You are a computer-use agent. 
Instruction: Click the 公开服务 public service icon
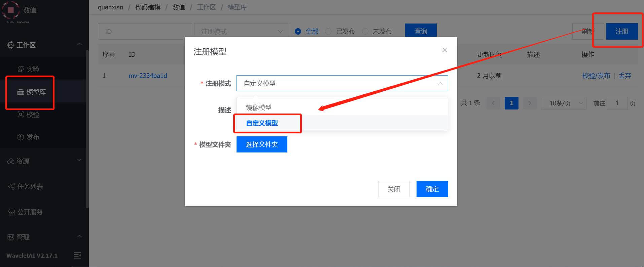(11, 212)
